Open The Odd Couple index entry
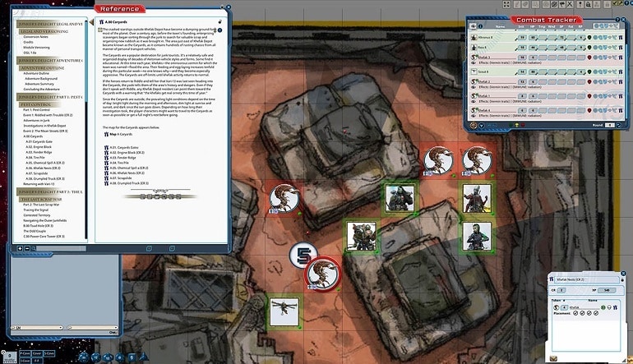This screenshot has width=633, height=364. [x=35, y=231]
